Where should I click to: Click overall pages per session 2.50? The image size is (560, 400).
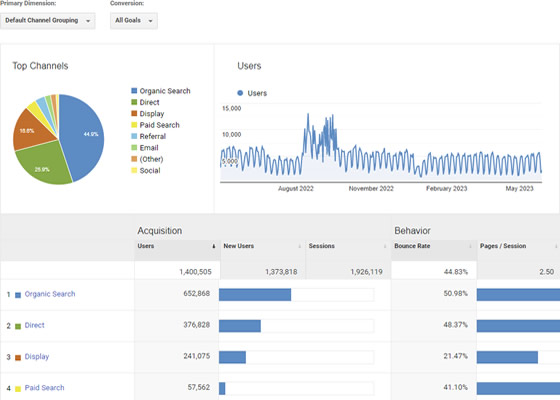(546, 272)
